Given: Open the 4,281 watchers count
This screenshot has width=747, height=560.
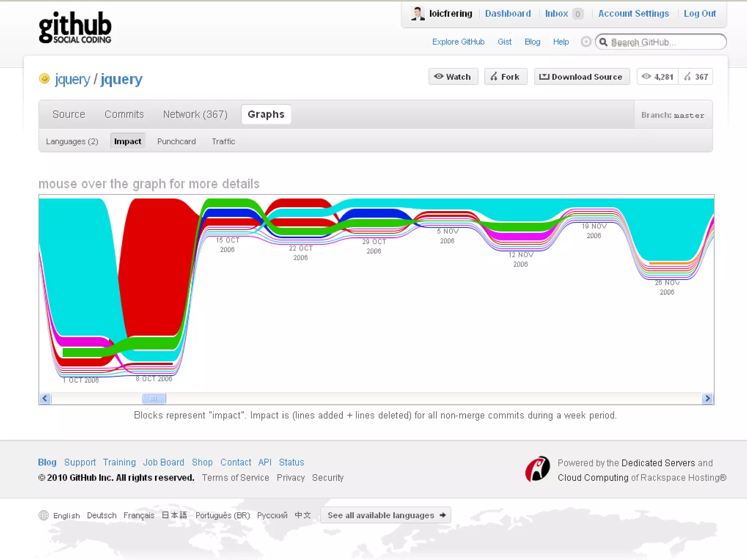Looking at the screenshot, I should point(658,77).
